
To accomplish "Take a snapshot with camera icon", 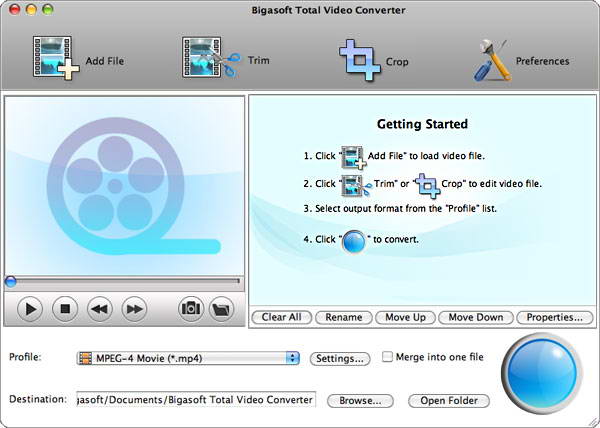I will coord(191,309).
